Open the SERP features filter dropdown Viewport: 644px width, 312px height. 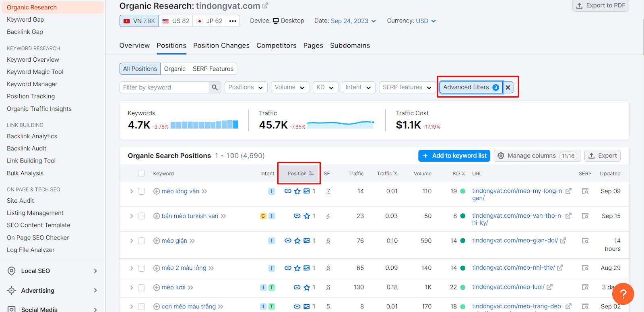(x=407, y=87)
